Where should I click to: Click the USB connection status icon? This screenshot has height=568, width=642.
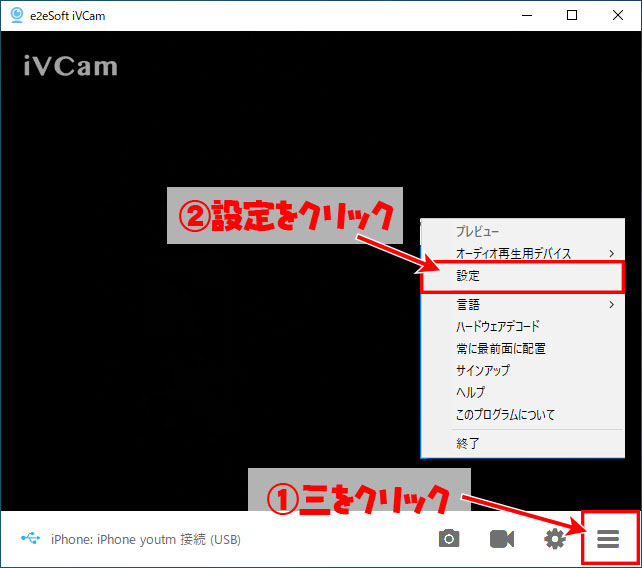(x=31, y=539)
